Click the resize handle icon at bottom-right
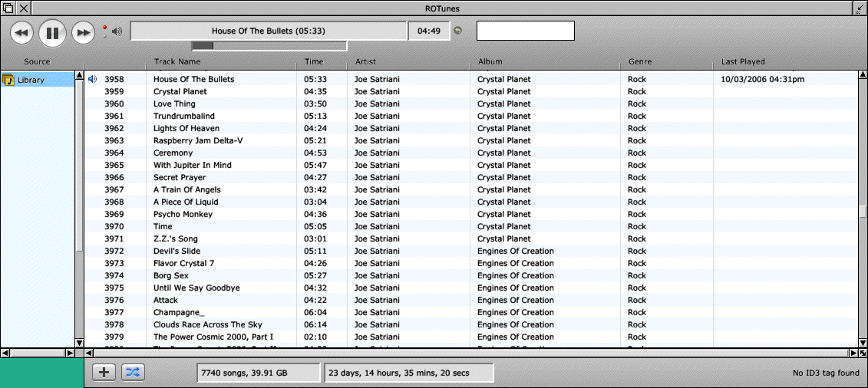 pyautogui.click(x=863, y=353)
